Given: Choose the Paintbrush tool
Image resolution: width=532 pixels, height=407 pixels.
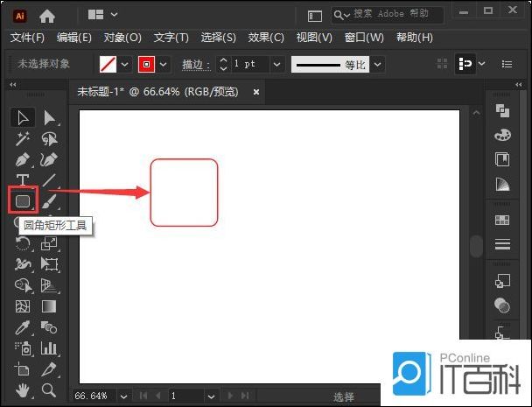Looking at the screenshot, I should 50,201.
